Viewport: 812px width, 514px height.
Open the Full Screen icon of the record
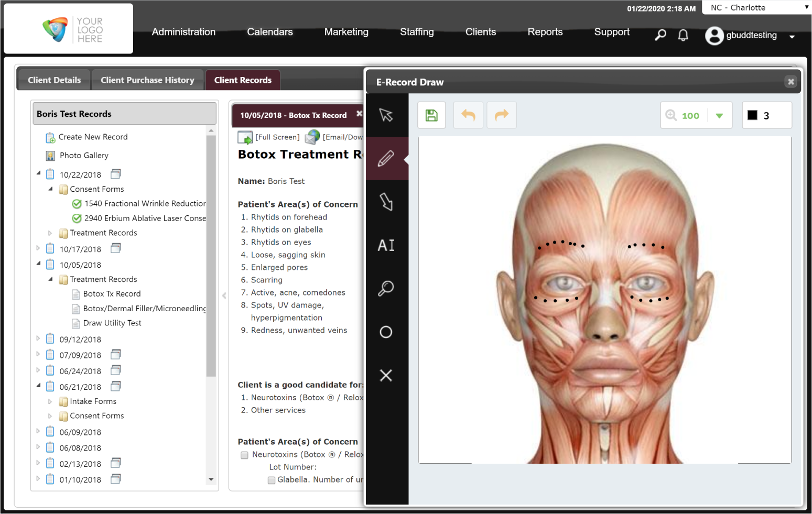click(245, 137)
